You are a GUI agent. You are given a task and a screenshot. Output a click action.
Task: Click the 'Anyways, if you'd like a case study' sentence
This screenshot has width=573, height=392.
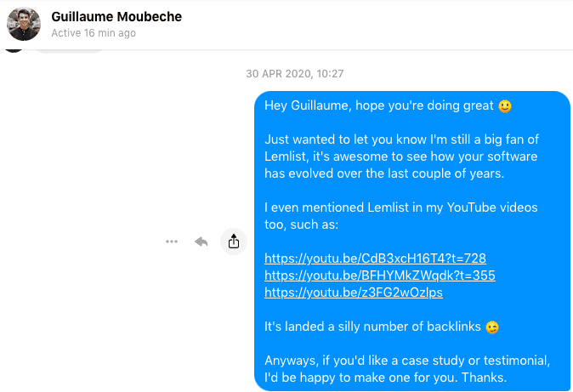coord(407,369)
